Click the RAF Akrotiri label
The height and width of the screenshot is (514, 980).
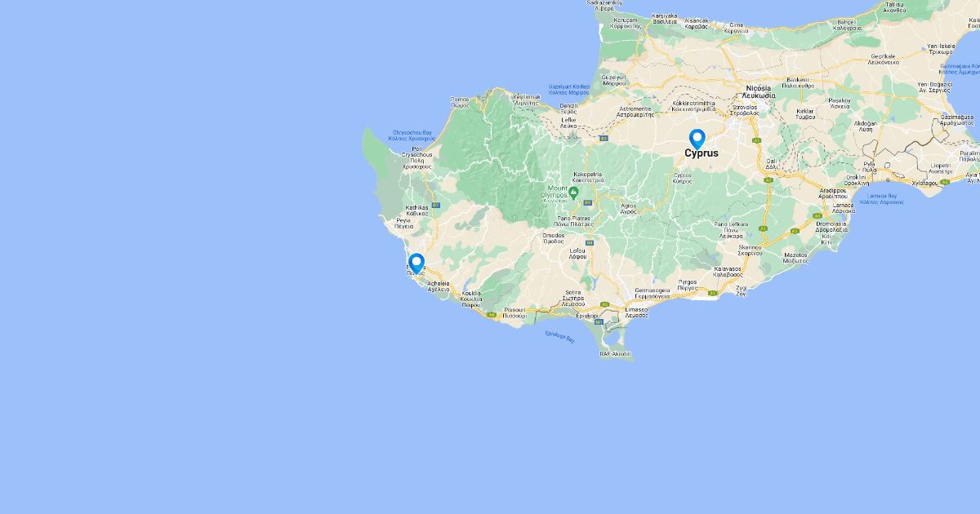click(x=615, y=354)
